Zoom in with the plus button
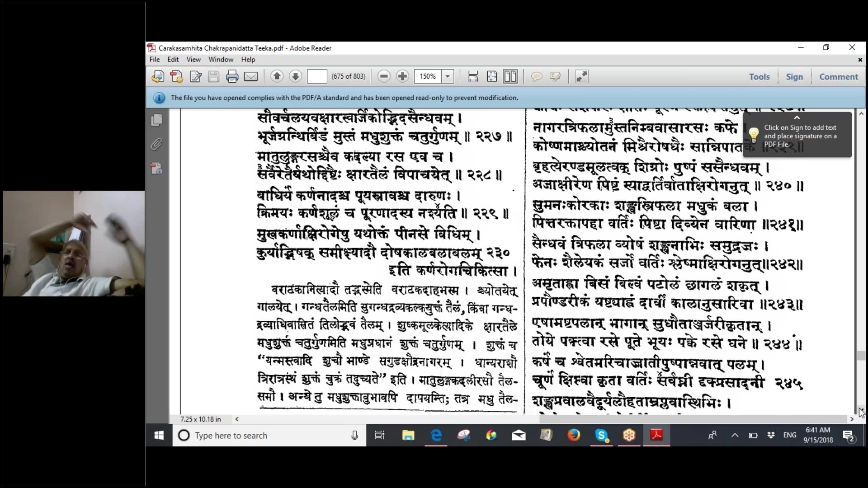 point(402,76)
